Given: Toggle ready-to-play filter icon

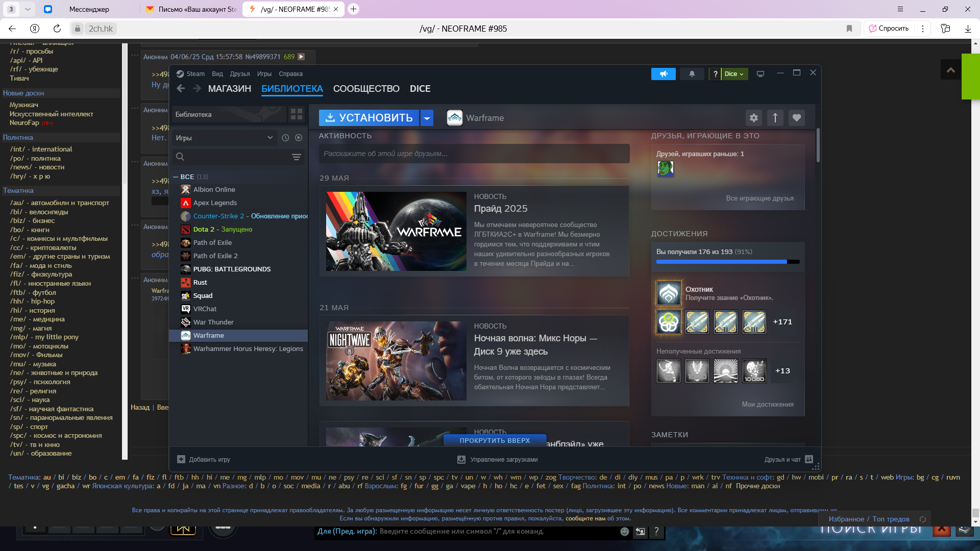Looking at the screenshot, I should [x=299, y=138].
